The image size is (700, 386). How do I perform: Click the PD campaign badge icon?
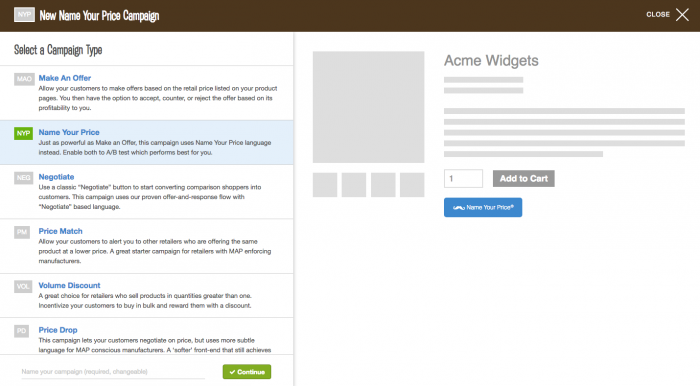pos(21,331)
